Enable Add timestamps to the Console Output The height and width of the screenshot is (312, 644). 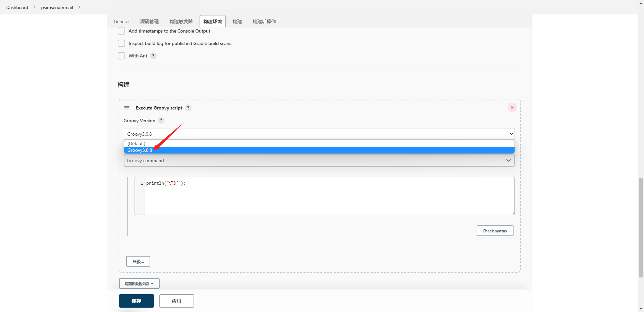121,31
